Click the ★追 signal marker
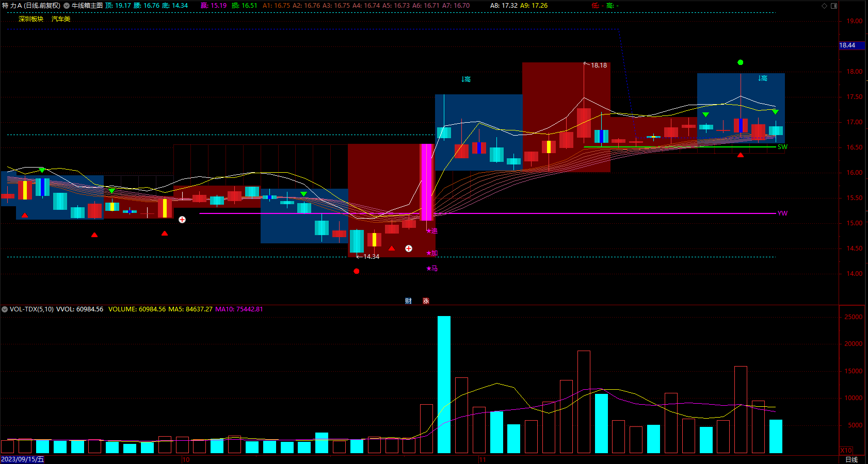 (432, 231)
